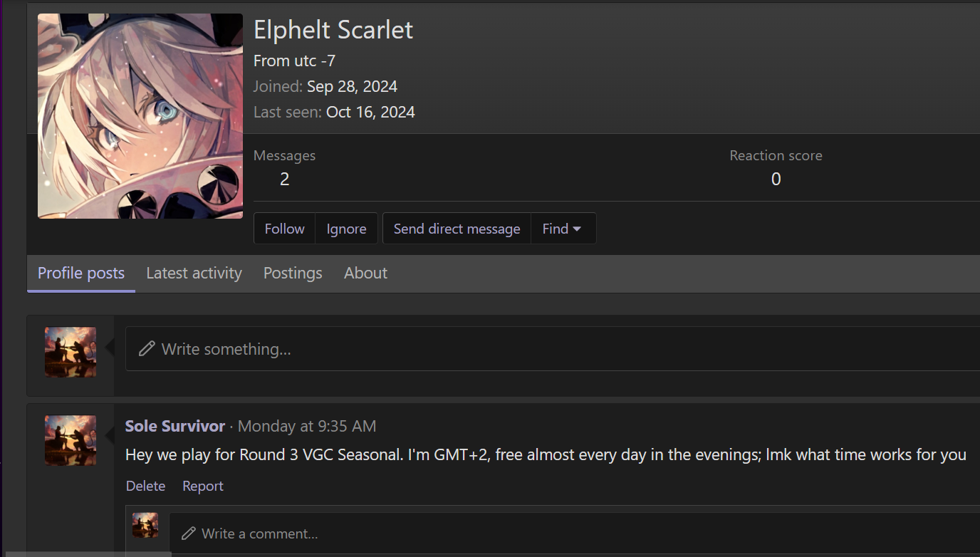This screenshot has width=980, height=557.
Task: Delete the Sole Survivor profile post
Action: click(x=145, y=486)
